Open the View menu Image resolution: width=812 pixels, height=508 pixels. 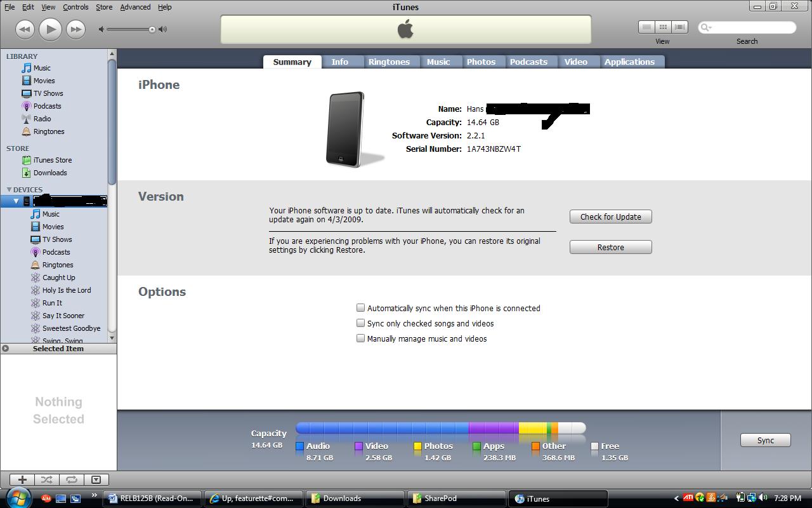(48, 7)
